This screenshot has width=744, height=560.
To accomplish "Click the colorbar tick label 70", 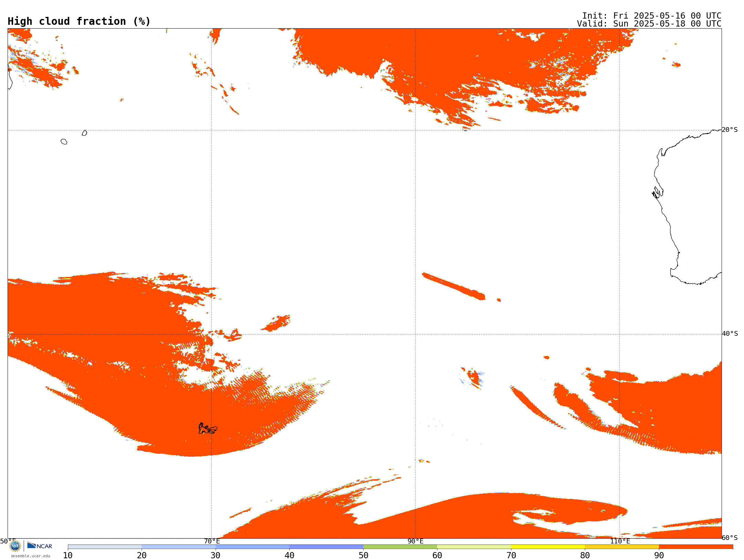I will coord(511,555).
